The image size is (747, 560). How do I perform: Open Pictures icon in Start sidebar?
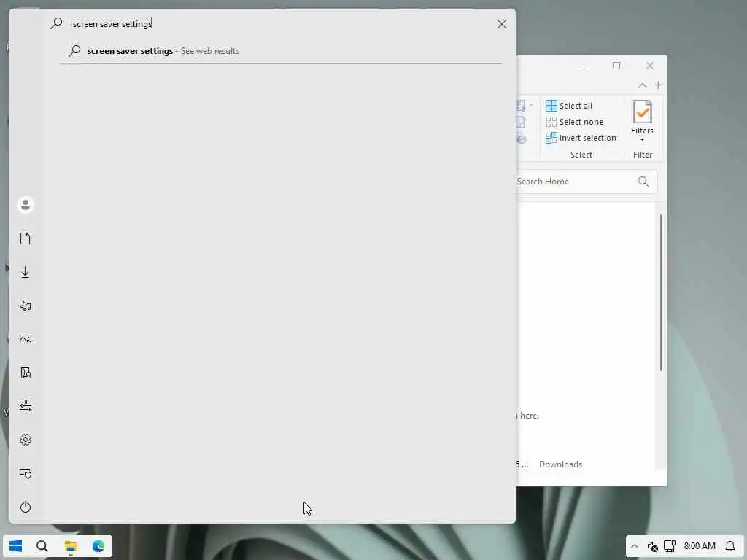pyautogui.click(x=26, y=339)
